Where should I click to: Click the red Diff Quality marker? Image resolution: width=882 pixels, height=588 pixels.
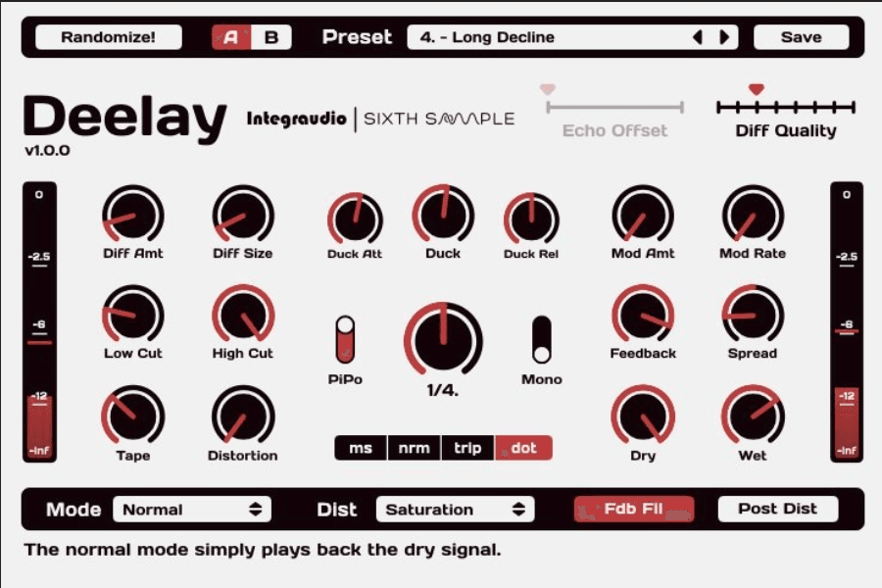(756, 89)
